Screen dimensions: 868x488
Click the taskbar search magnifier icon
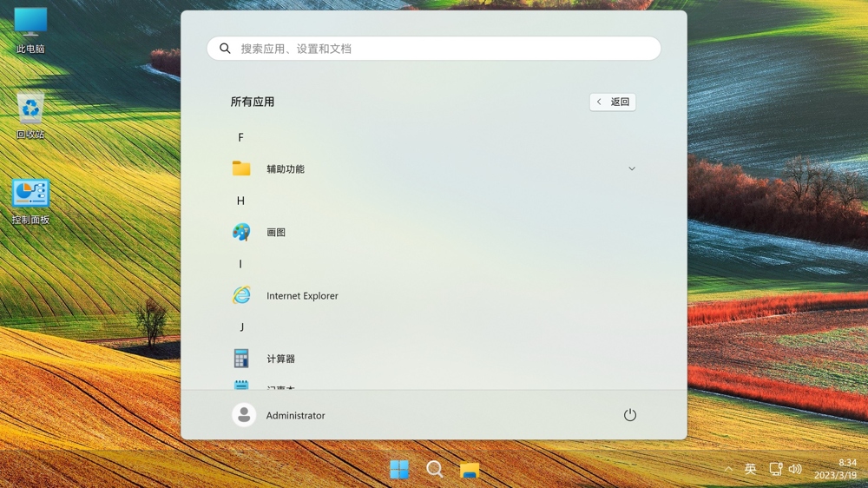click(435, 470)
